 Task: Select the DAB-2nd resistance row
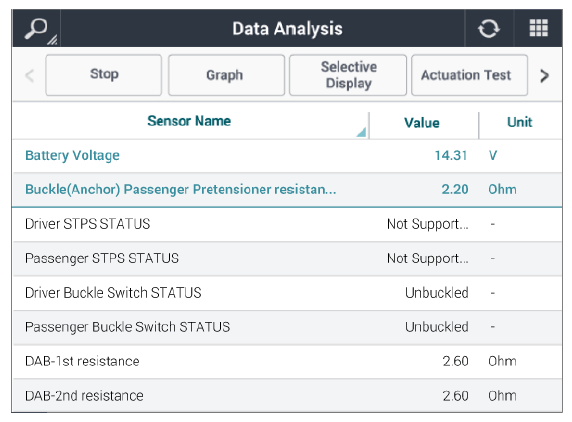pos(287,396)
